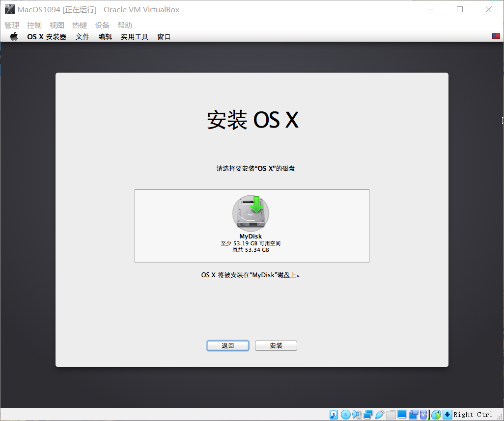
Task: Select the video capture status icon
Action: [x=413, y=414]
